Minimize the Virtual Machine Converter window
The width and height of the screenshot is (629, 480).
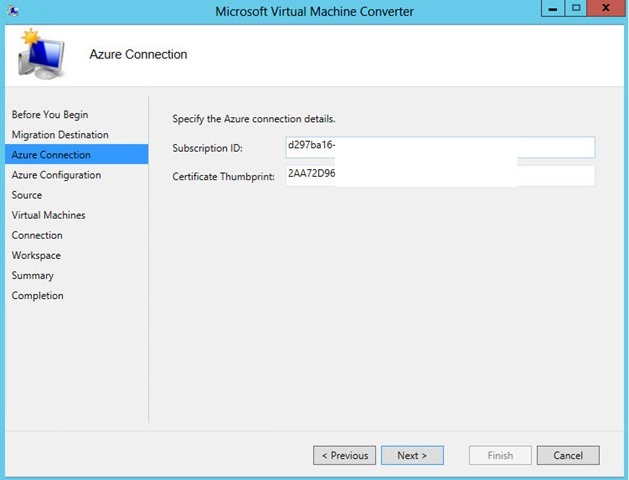tap(553, 8)
